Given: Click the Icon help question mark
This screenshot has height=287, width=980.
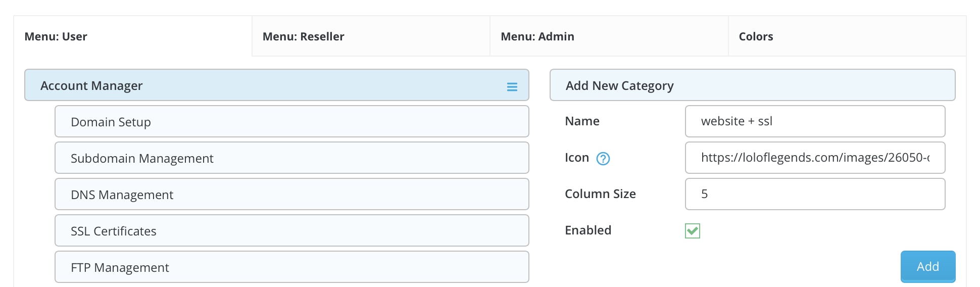Looking at the screenshot, I should click(x=603, y=159).
